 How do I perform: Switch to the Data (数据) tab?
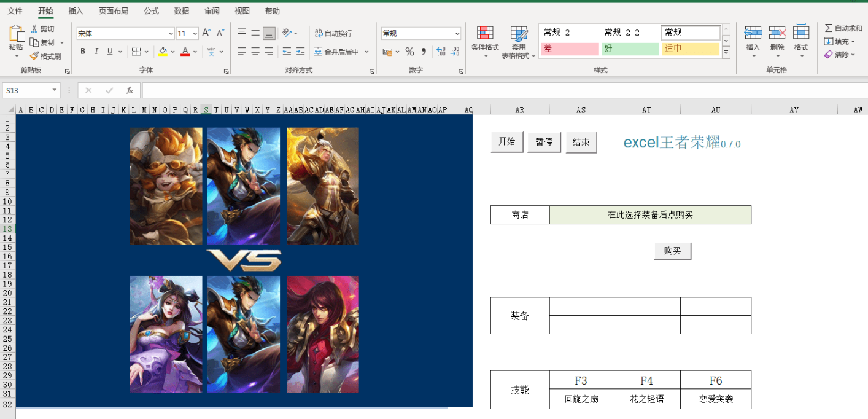pos(182,11)
